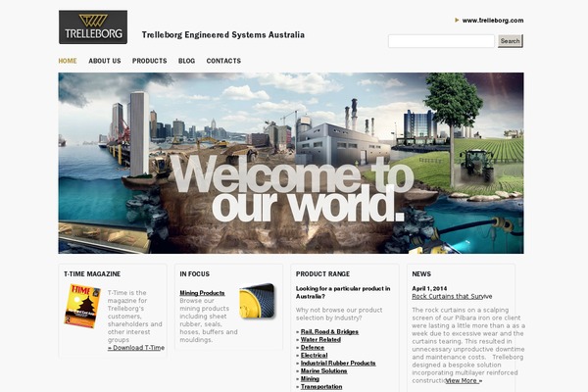
Task: Open the T-Time magazine cover thumbnail
Action: 82,306
